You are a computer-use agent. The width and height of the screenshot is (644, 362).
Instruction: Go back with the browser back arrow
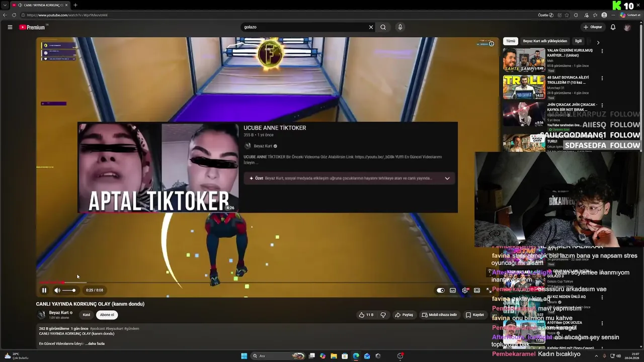point(5,15)
